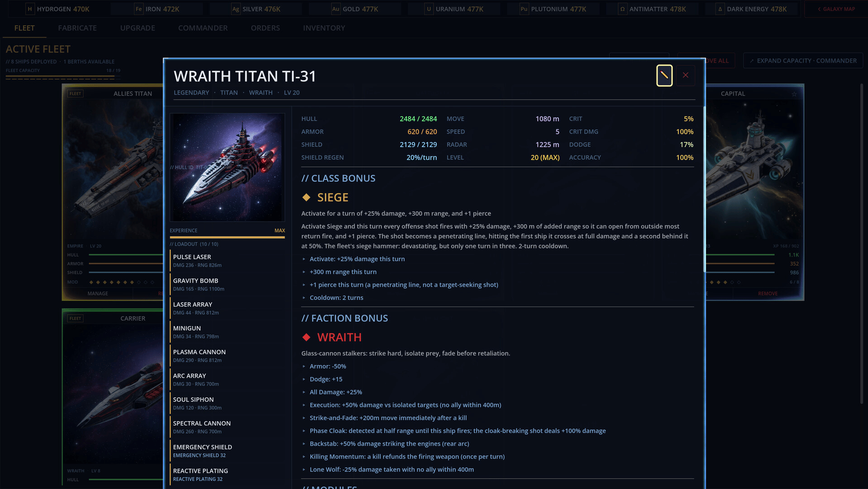Close the Wraith Titan TI-31 details dialog
The height and width of the screenshot is (489, 868).
[x=686, y=75]
